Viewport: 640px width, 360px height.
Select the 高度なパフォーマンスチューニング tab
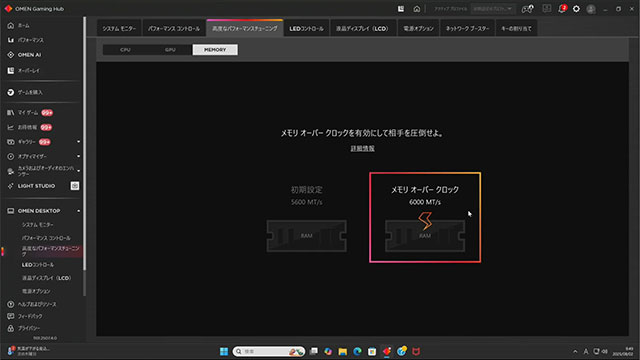244,29
